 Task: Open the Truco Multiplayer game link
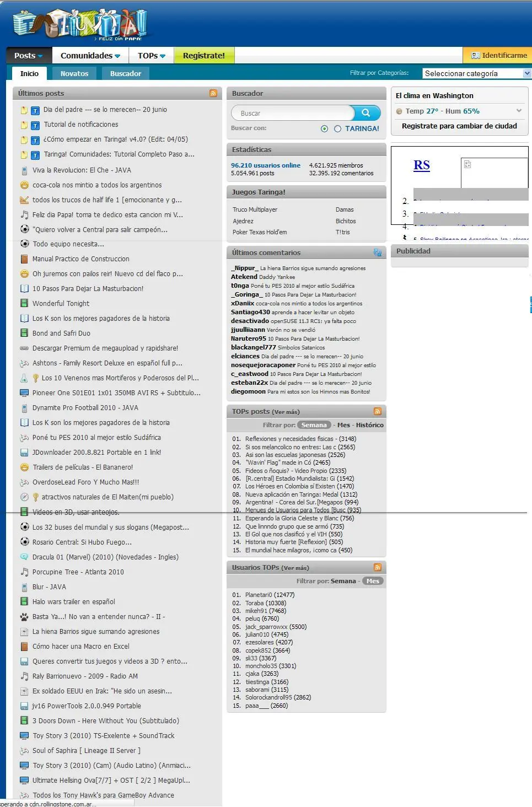(255, 209)
